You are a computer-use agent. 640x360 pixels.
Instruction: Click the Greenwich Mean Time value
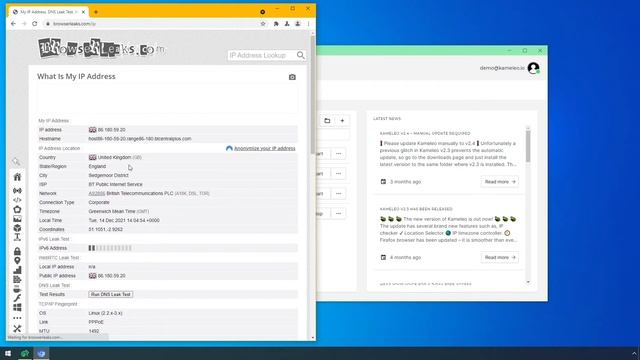coord(112,211)
